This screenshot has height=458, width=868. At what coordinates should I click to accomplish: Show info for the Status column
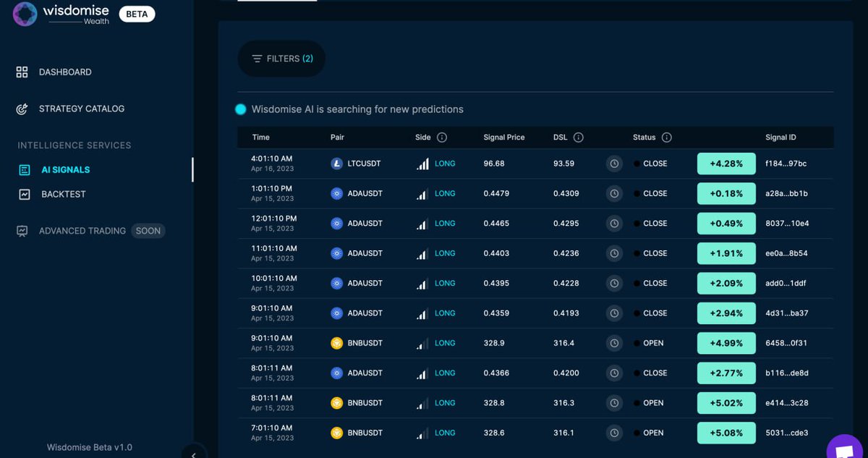tap(667, 137)
